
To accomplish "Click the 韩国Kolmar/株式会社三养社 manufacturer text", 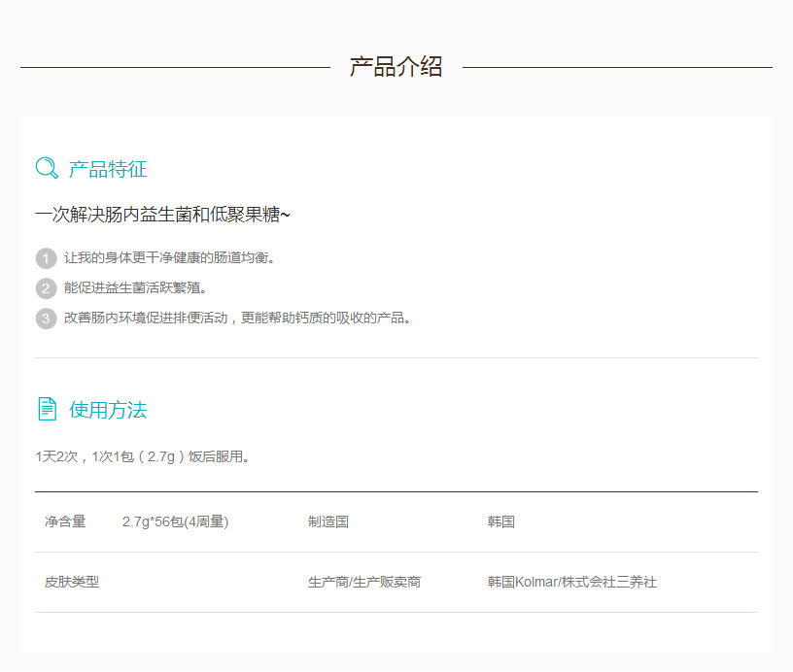I will 572,583.
